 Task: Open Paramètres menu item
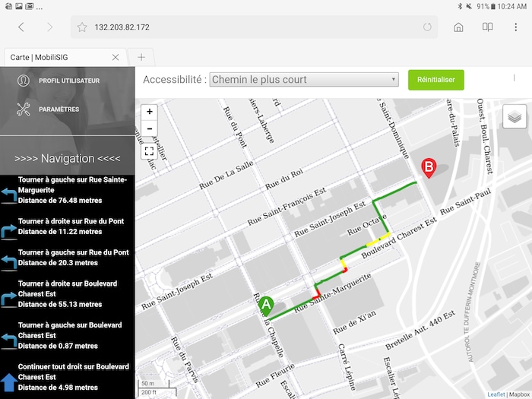pyautogui.click(x=59, y=109)
